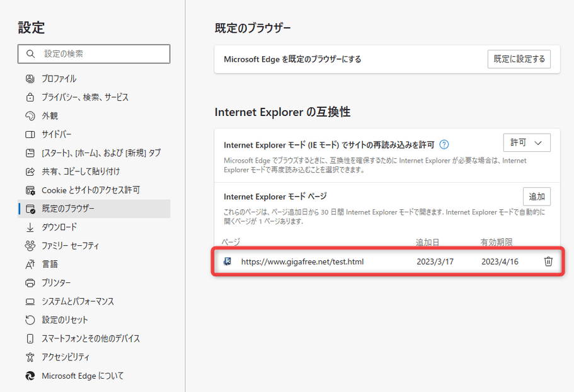This screenshot has height=392, width=574.
Task: Focus the 設定の検索 search field
Action: click(94, 54)
